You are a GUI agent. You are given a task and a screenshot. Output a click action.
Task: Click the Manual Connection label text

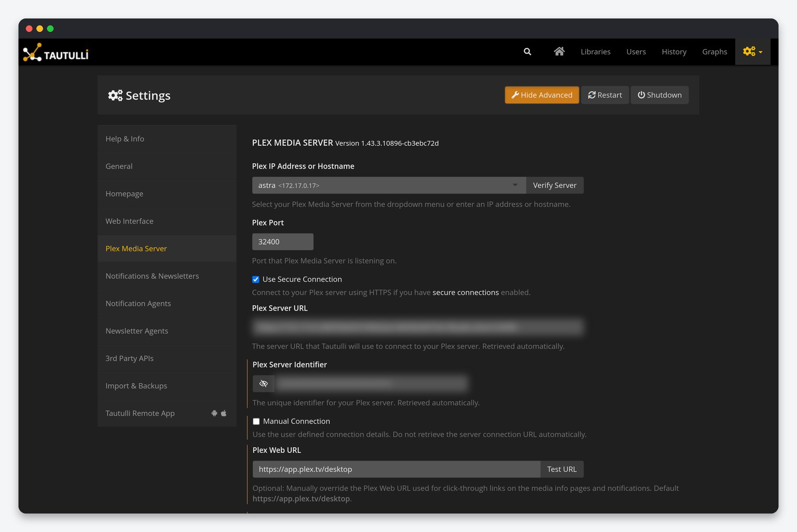297,421
